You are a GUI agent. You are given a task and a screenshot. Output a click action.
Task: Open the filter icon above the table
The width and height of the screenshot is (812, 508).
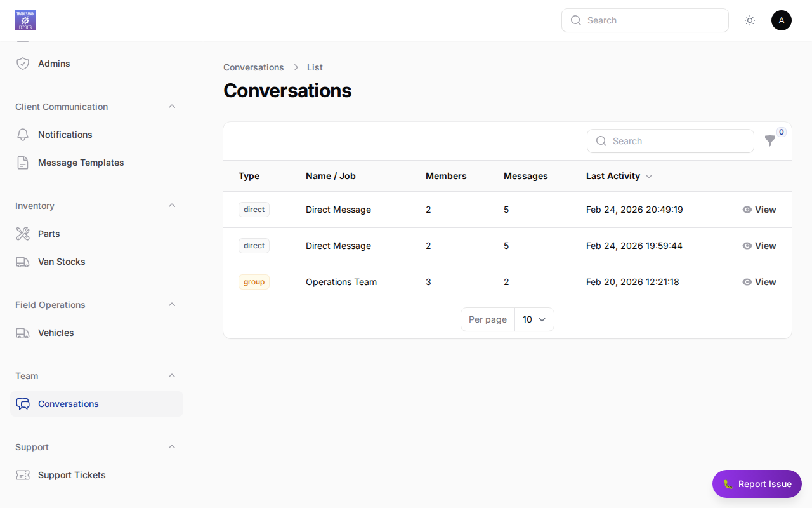pyautogui.click(x=770, y=141)
